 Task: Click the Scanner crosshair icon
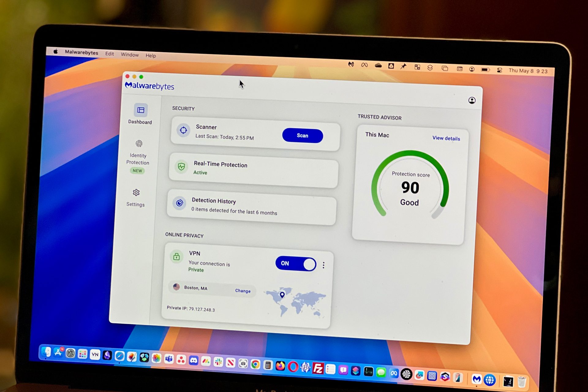coord(183,130)
